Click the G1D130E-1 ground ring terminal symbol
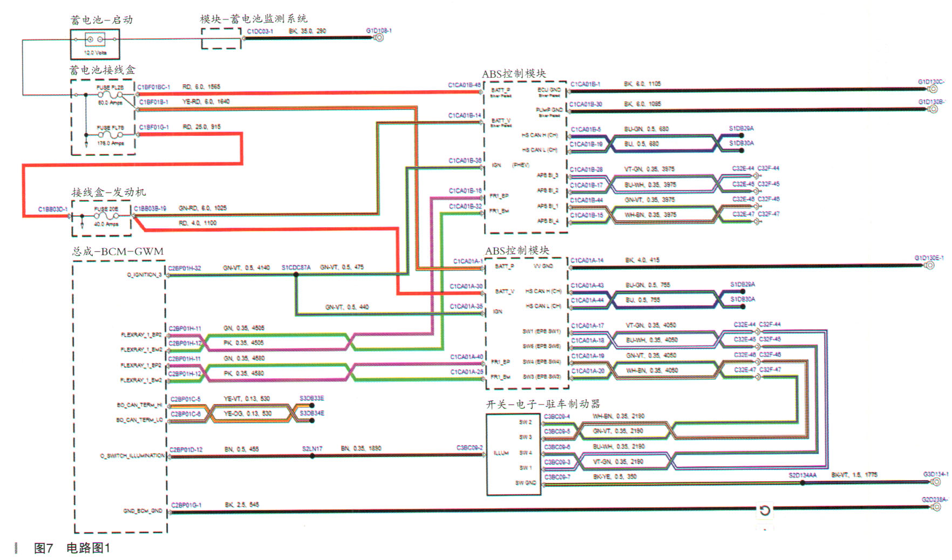 tap(929, 265)
